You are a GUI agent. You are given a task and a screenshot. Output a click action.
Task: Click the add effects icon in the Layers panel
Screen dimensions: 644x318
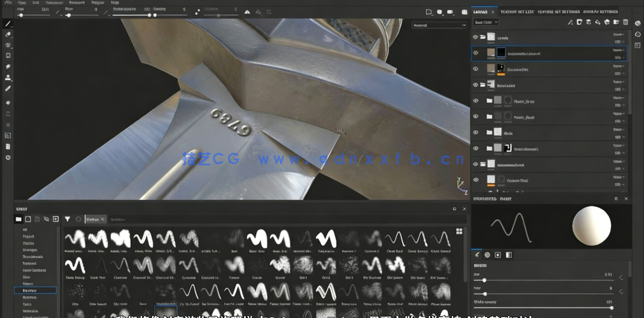pyautogui.click(x=570, y=22)
